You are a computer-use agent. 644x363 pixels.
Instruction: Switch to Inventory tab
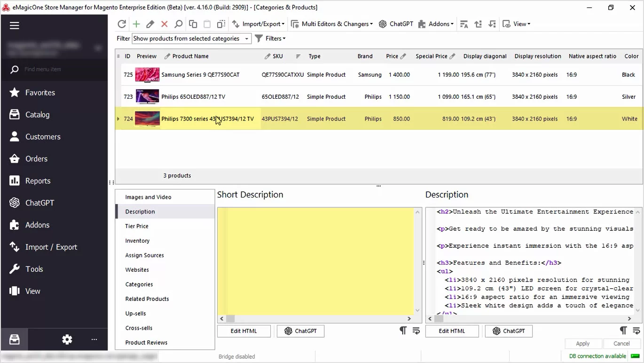click(x=165, y=241)
